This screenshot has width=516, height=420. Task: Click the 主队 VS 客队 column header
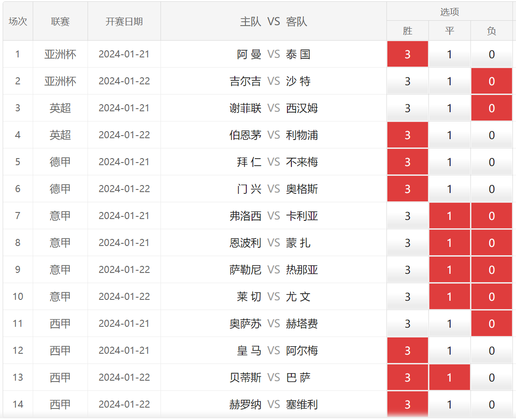[273, 21]
